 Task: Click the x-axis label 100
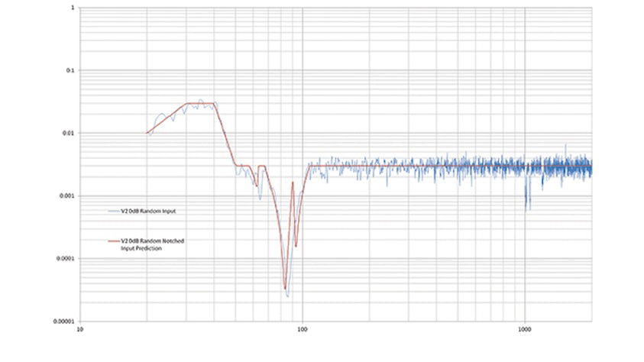point(303,329)
